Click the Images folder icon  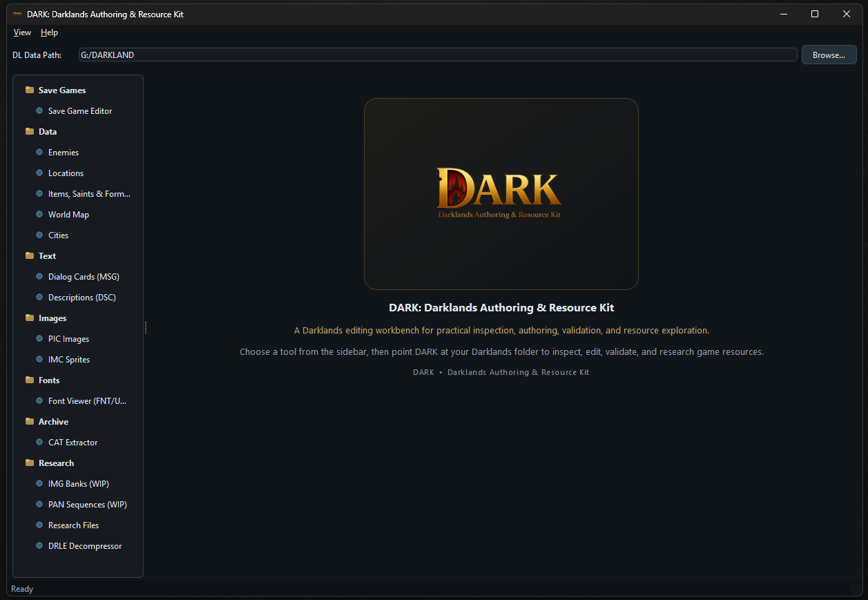30,318
